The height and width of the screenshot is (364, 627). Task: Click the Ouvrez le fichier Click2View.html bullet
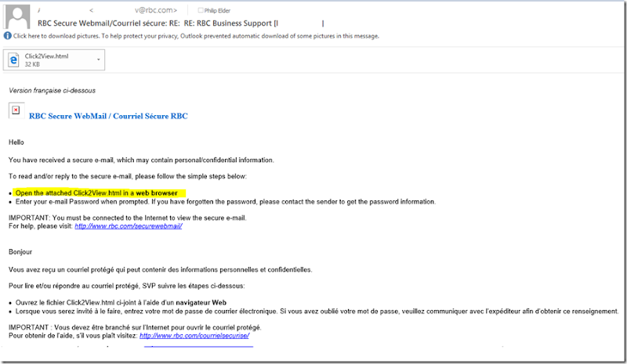[121, 302]
